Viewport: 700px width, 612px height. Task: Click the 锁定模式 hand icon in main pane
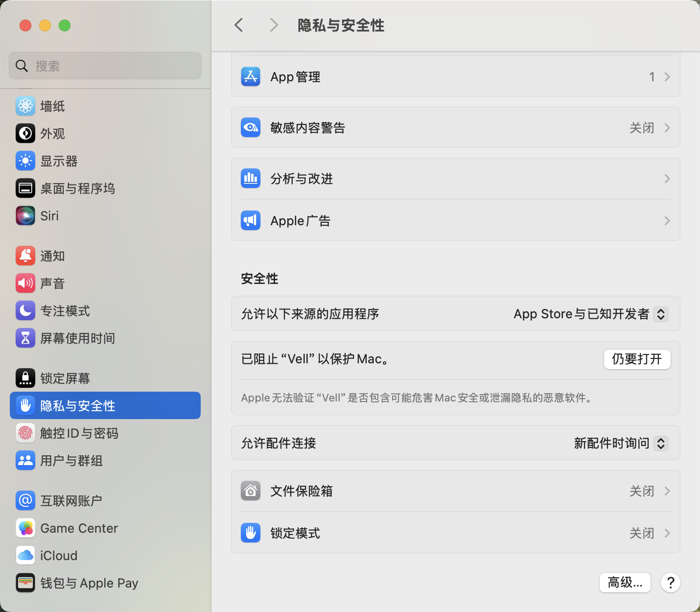(x=251, y=533)
